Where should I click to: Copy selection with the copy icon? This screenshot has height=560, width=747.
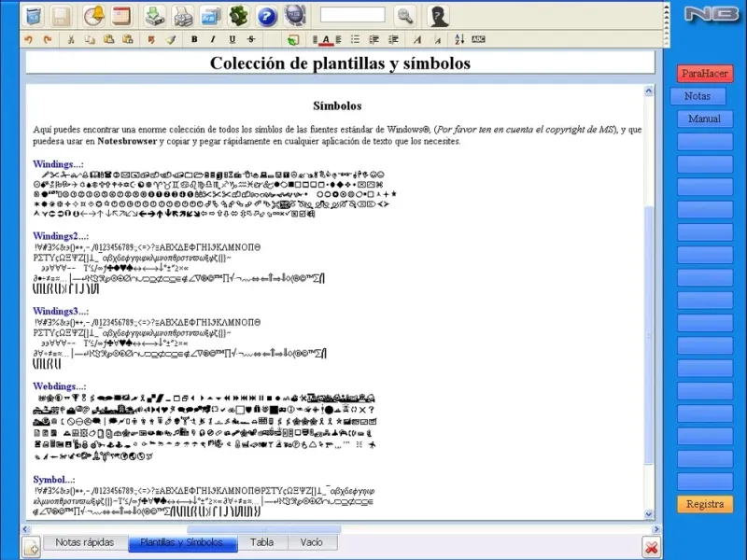[90, 39]
